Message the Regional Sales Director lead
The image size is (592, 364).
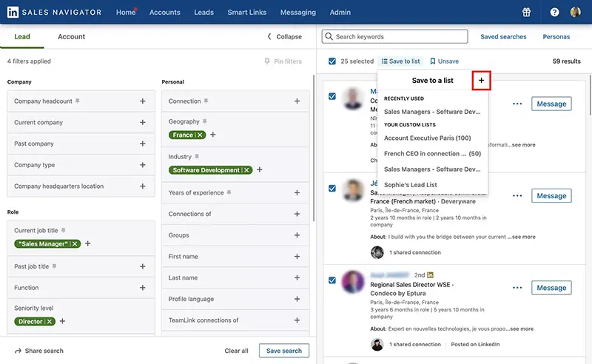[551, 288]
